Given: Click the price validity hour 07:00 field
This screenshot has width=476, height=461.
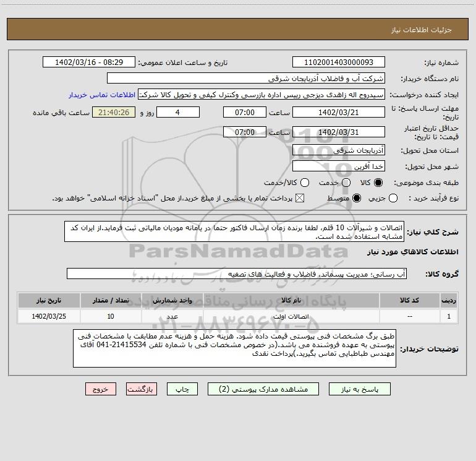Looking at the screenshot, I should coord(245,132).
